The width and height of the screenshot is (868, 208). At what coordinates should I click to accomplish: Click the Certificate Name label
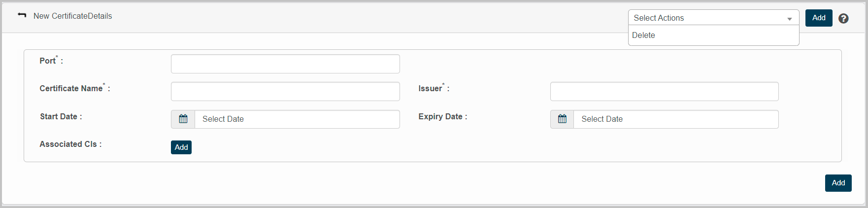(x=71, y=89)
